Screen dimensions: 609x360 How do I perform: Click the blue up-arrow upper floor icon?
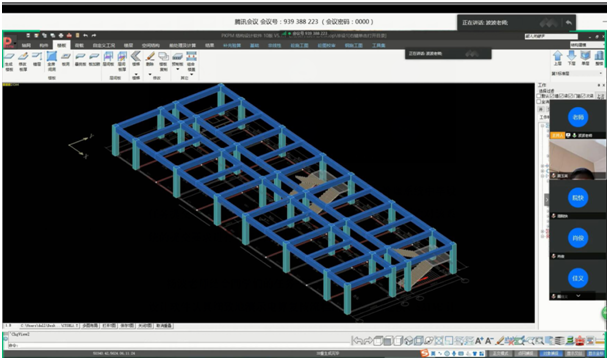[x=558, y=56]
